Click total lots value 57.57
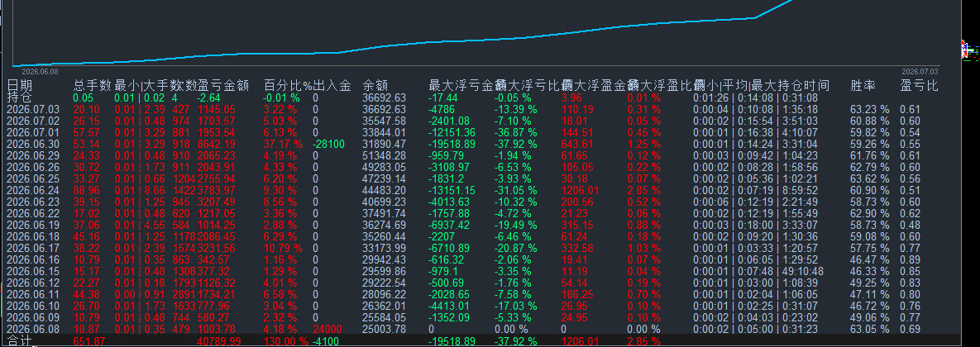The width and height of the screenshot is (980, 347). [x=86, y=132]
